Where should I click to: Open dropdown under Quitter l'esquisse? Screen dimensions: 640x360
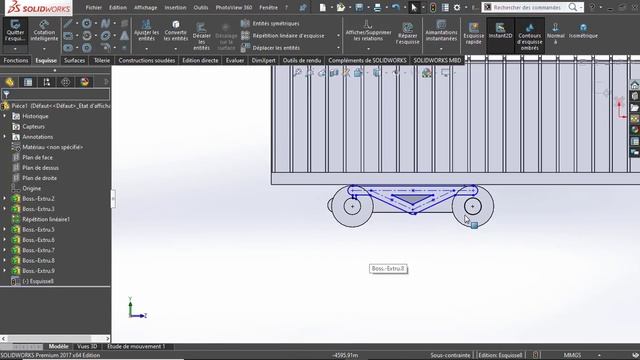(15, 49)
